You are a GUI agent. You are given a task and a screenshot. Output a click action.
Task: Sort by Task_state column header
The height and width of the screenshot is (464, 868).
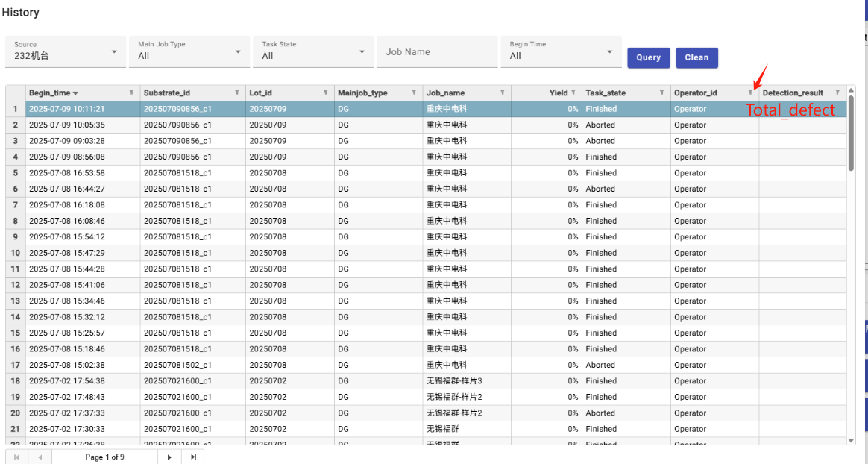coord(606,93)
